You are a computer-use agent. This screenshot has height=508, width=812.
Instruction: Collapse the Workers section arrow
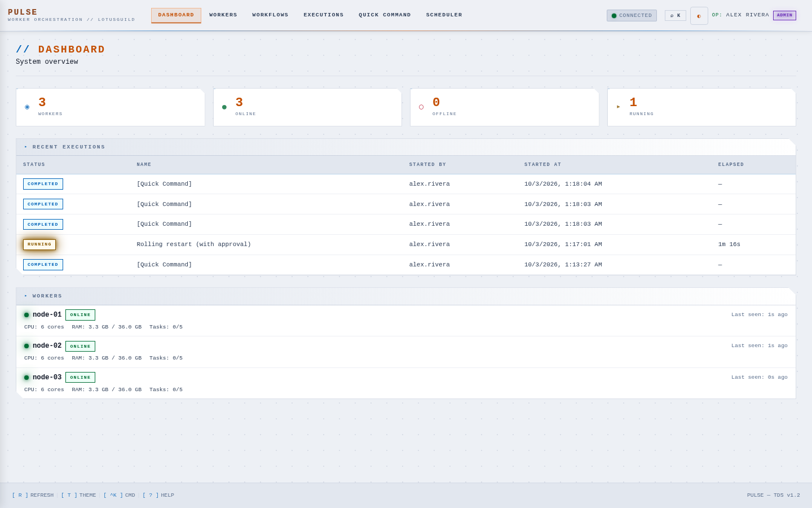26,296
